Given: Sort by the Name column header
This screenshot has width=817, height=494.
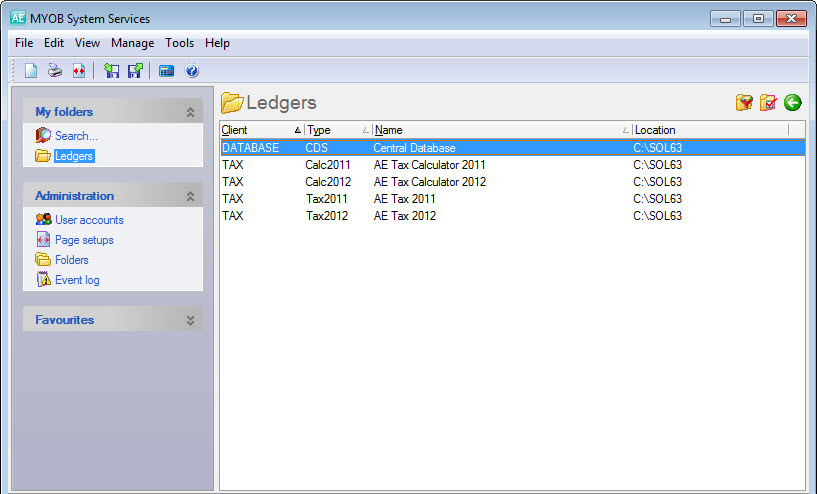Looking at the screenshot, I should pyautogui.click(x=502, y=130).
